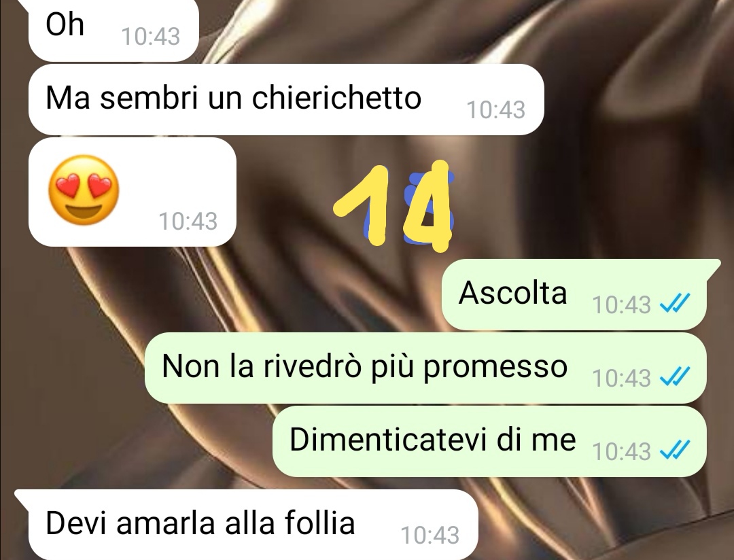Screen dimensions: 734x560
Task: Tap the blue double checkmark beside Ascolta
Action: click(675, 304)
